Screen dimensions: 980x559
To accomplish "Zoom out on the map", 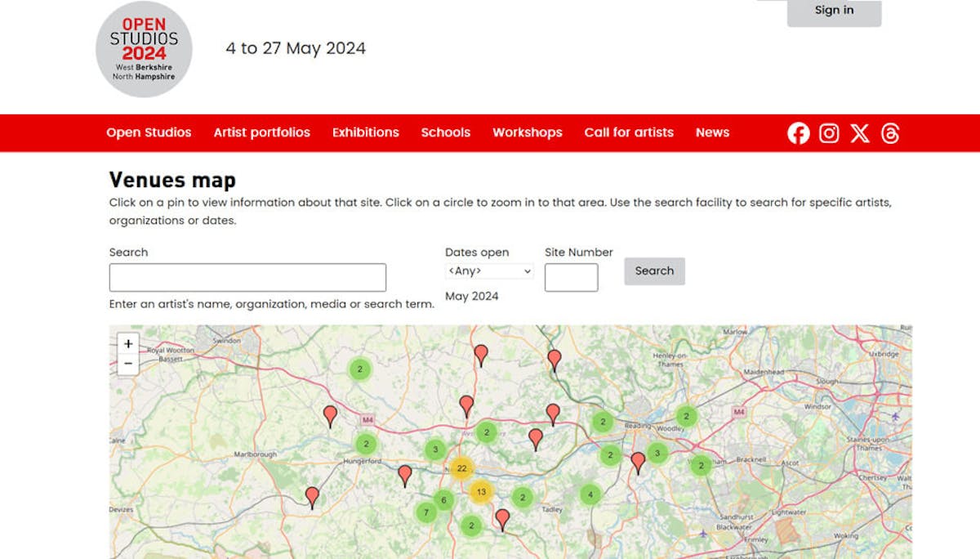I will point(128,364).
